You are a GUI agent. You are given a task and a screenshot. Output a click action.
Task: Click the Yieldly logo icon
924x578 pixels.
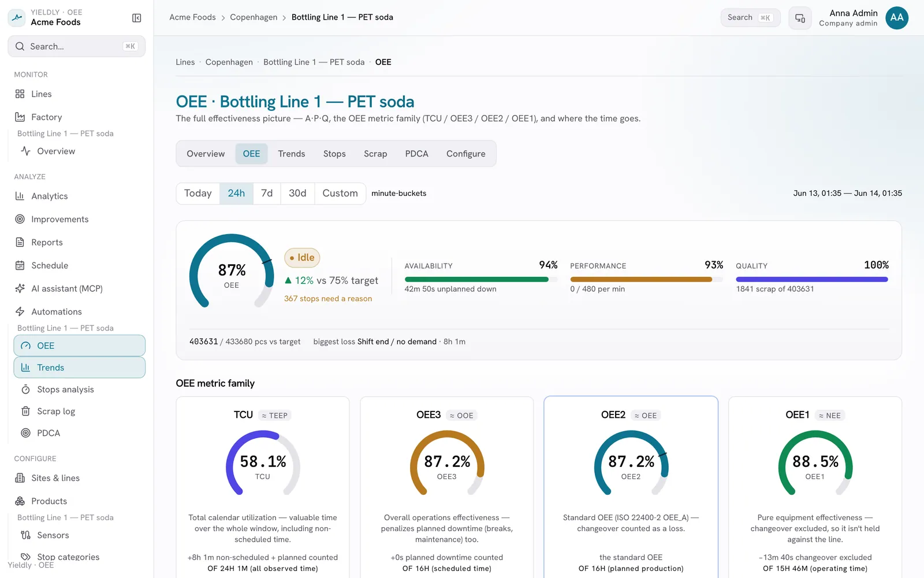[x=17, y=17]
